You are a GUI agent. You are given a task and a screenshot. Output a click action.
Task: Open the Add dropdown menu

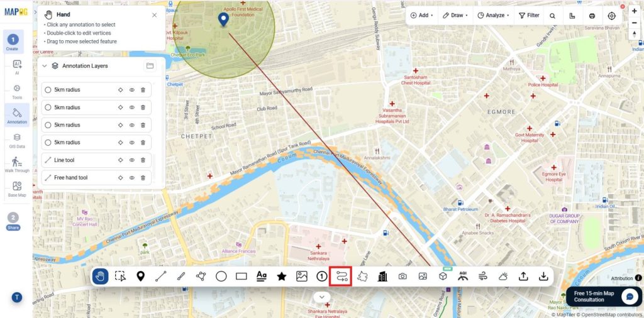tap(422, 16)
